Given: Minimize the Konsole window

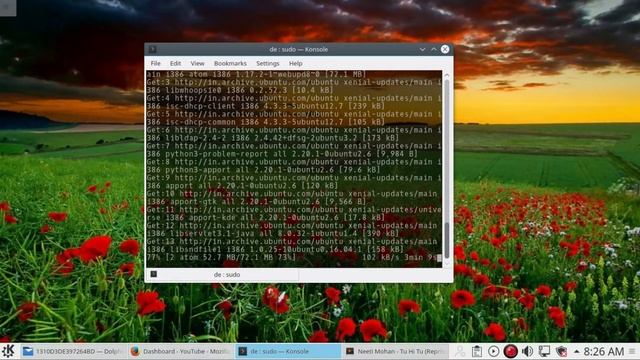Looking at the screenshot, I should coord(422,49).
